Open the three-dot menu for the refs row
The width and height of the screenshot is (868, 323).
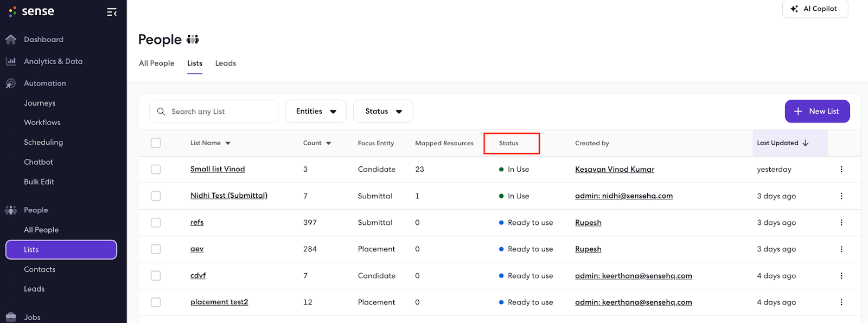841,222
